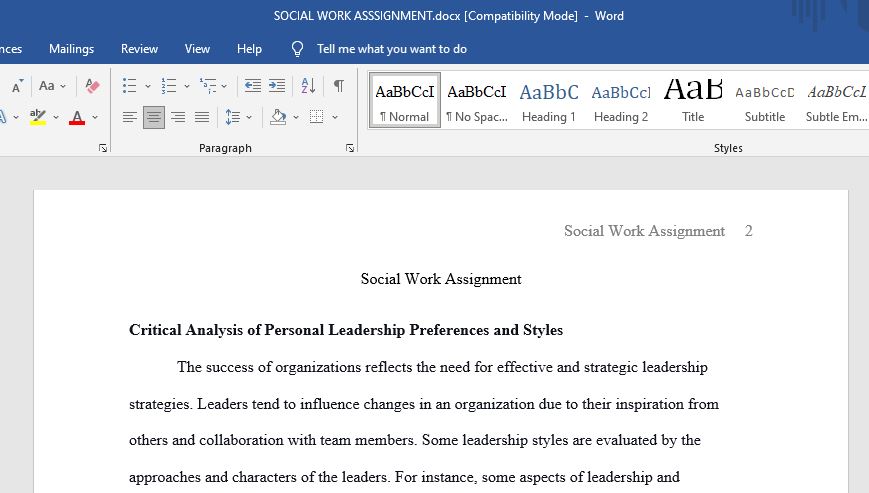Open the Paragraph dialog box launcher

tap(350, 148)
